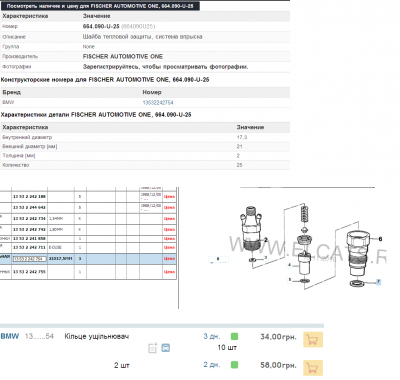Open the Цена link for 13 53 2 242 188

point(169,197)
